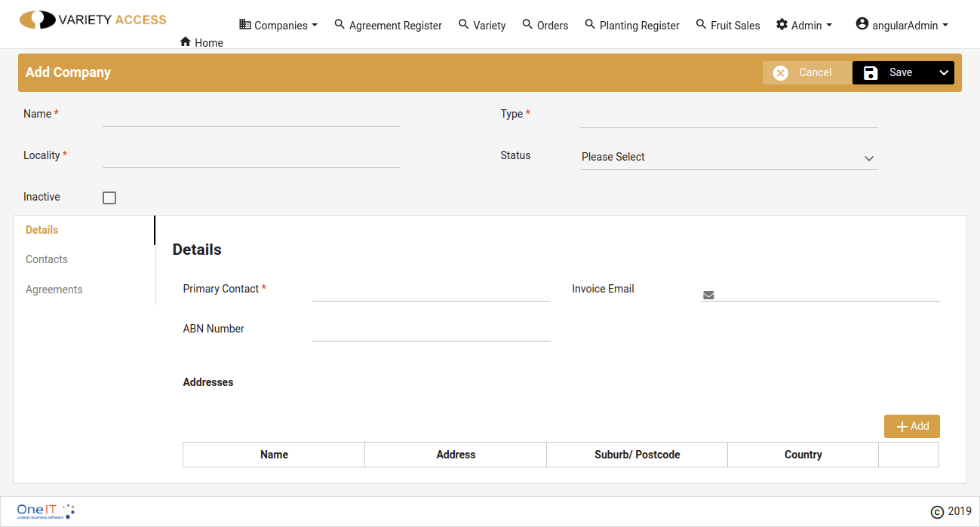Click the Admin gear icon
This screenshot has height=527, width=980.
click(782, 25)
